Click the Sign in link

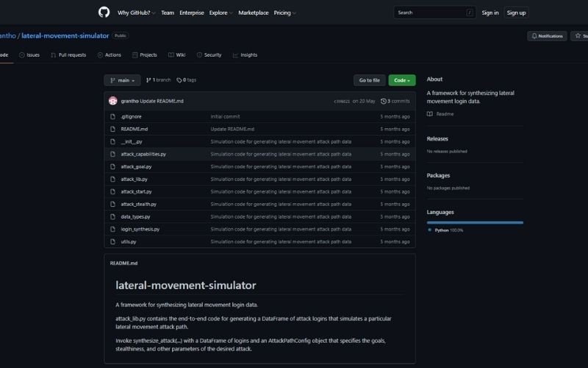[x=490, y=13]
